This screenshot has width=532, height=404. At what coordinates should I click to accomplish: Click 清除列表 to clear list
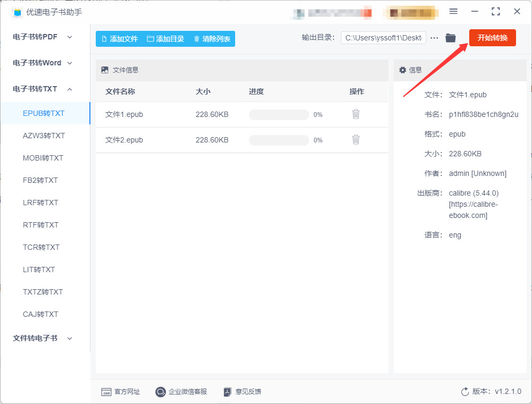click(212, 39)
